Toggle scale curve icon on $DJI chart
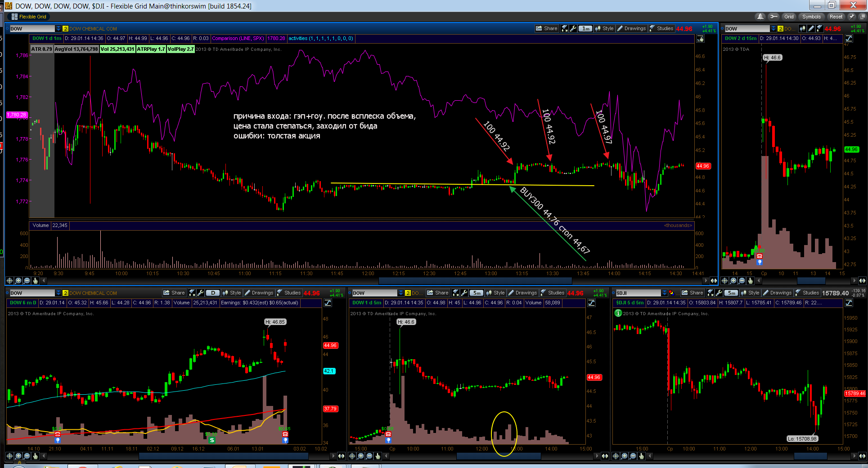The image size is (868, 468). (x=849, y=303)
